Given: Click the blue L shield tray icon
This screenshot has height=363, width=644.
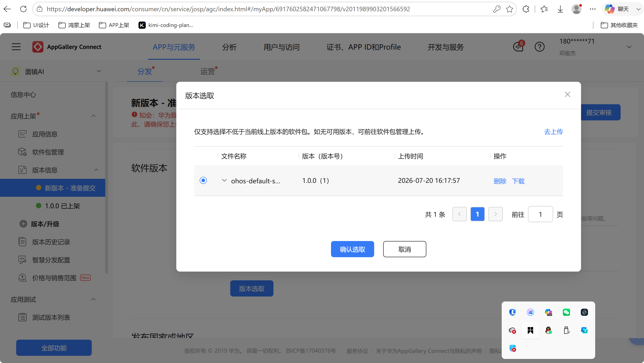Looking at the screenshot, I should tap(512, 312).
